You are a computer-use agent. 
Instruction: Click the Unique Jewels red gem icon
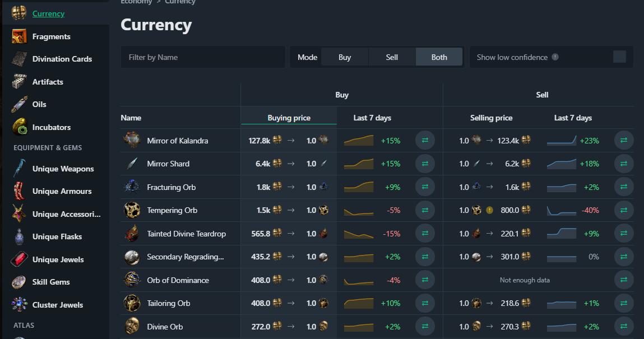[x=19, y=259]
